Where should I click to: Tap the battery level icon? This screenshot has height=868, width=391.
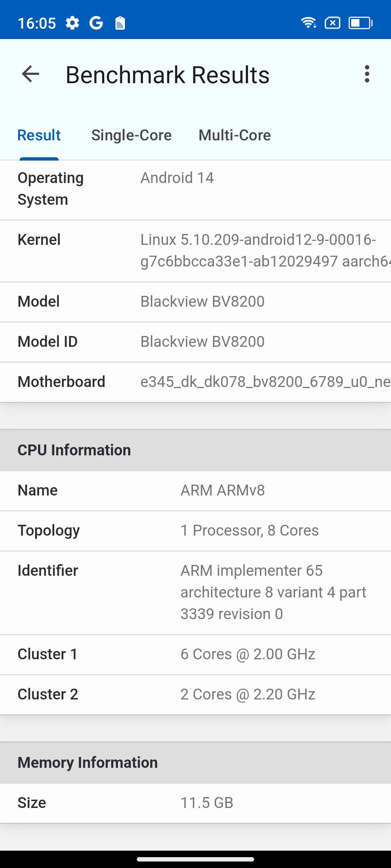point(361,23)
